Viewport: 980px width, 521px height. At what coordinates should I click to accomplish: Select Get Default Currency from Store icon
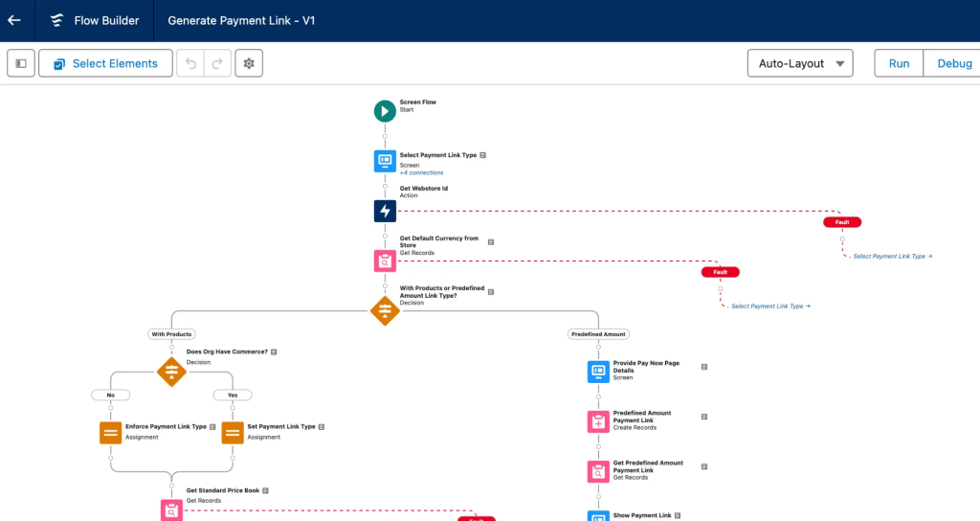pyautogui.click(x=385, y=260)
